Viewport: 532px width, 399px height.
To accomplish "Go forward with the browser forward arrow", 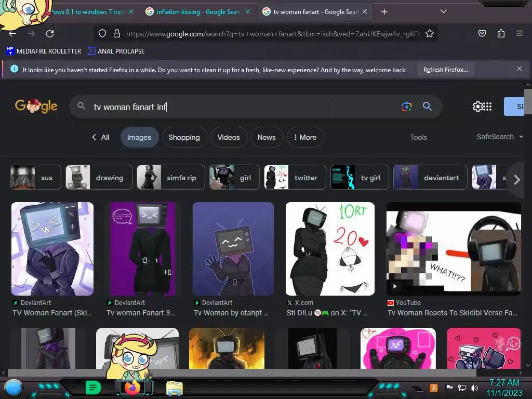I will click(31, 34).
